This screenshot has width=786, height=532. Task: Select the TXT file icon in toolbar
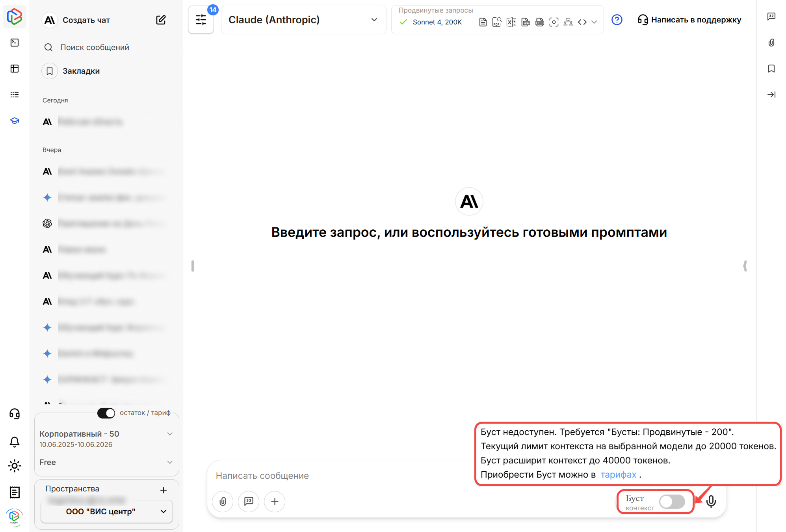(526, 22)
